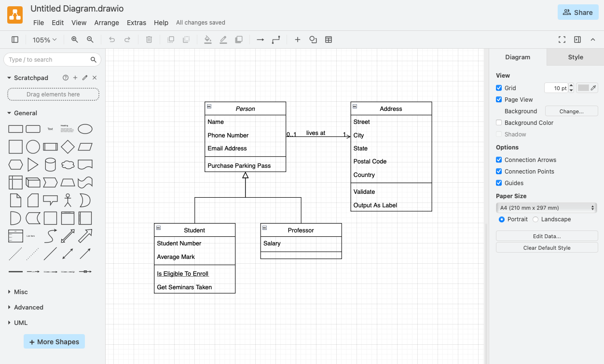Switch to the Style tab
Screen dimensions: 604x364
(576, 57)
